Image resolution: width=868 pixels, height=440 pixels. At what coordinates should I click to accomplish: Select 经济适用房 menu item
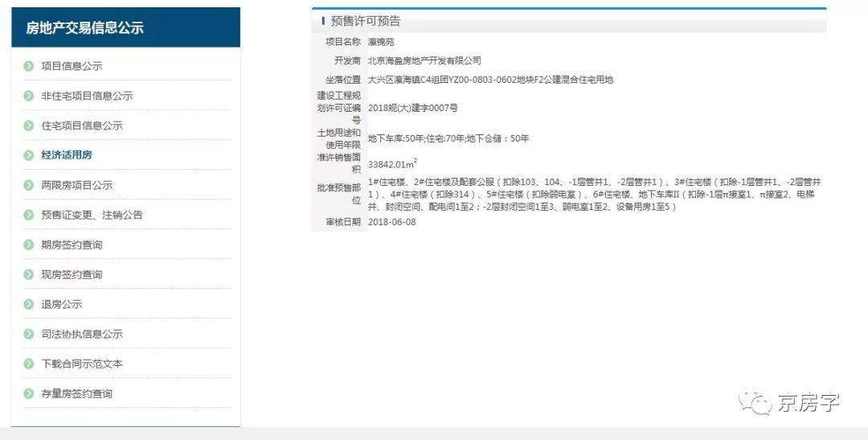[x=67, y=155]
